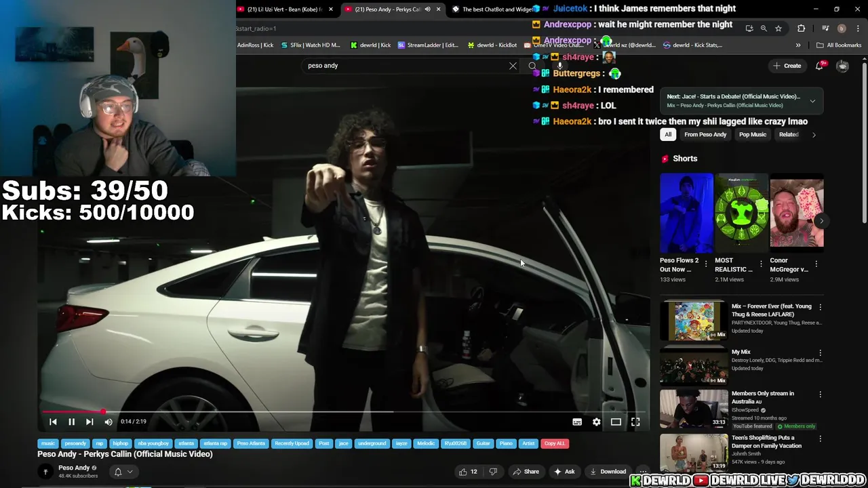868x488 pixels.
Task: Open YouTube notifications bell
Action: 820,66
